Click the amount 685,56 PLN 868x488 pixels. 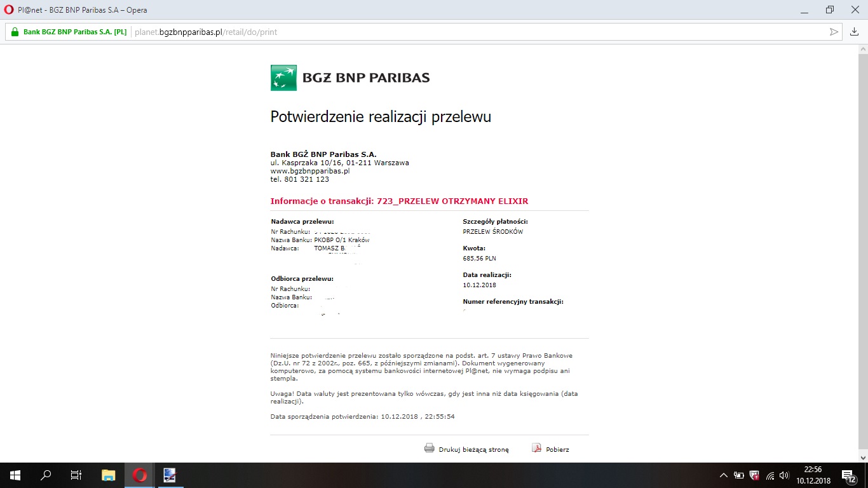480,259
